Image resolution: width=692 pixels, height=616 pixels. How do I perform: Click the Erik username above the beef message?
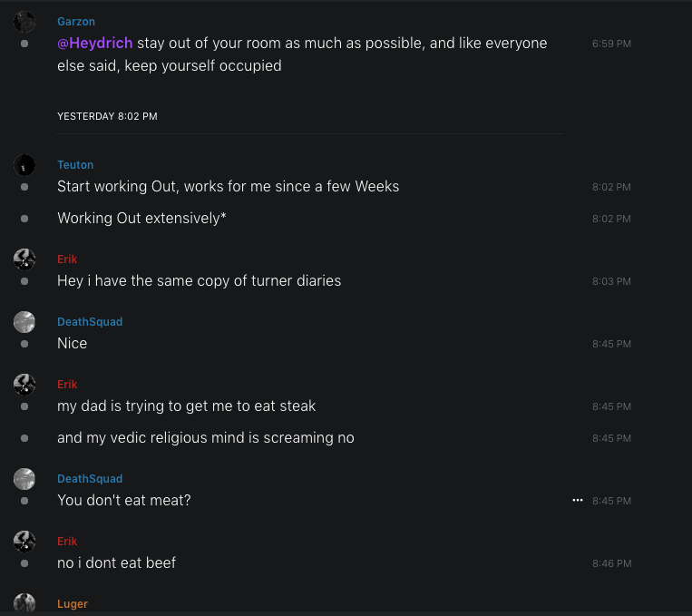click(67, 542)
